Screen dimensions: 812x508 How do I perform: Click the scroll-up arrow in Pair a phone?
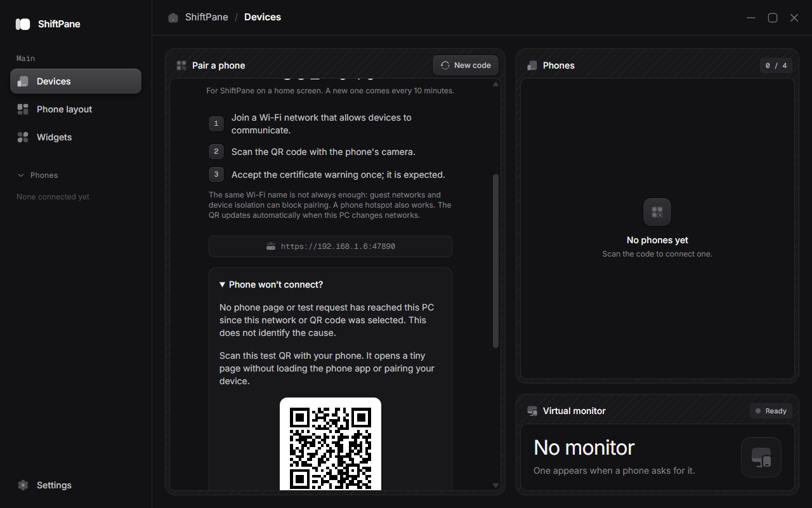pyautogui.click(x=496, y=84)
